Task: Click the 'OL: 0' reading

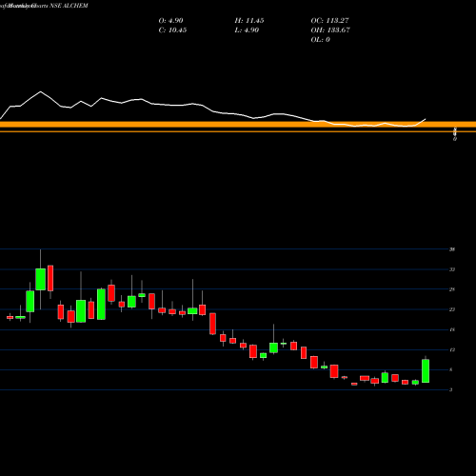Action: point(320,40)
